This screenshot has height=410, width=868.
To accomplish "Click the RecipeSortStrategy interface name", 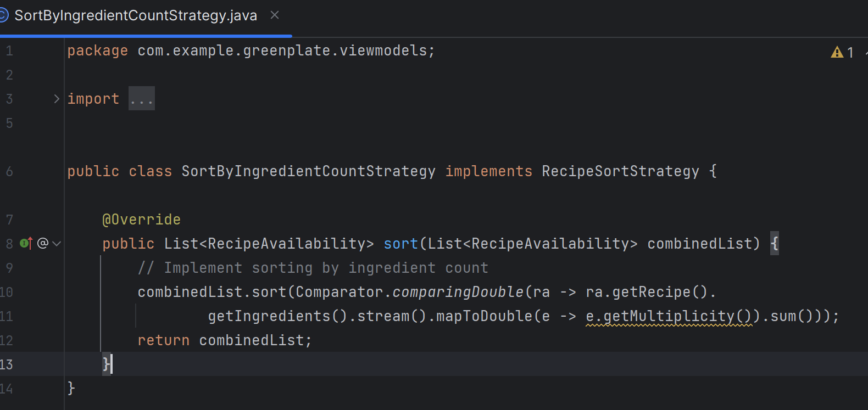I will pyautogui.click(x=620, y=171).
